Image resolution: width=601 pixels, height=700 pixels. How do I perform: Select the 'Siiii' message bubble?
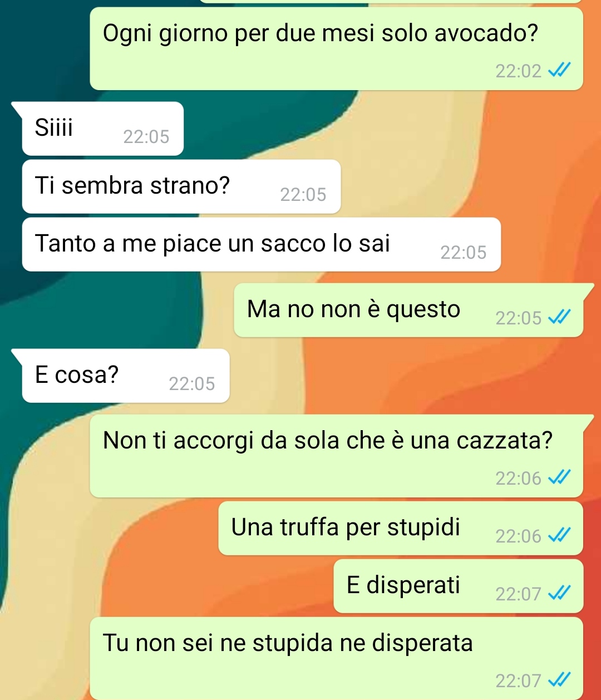click(102, 129)
